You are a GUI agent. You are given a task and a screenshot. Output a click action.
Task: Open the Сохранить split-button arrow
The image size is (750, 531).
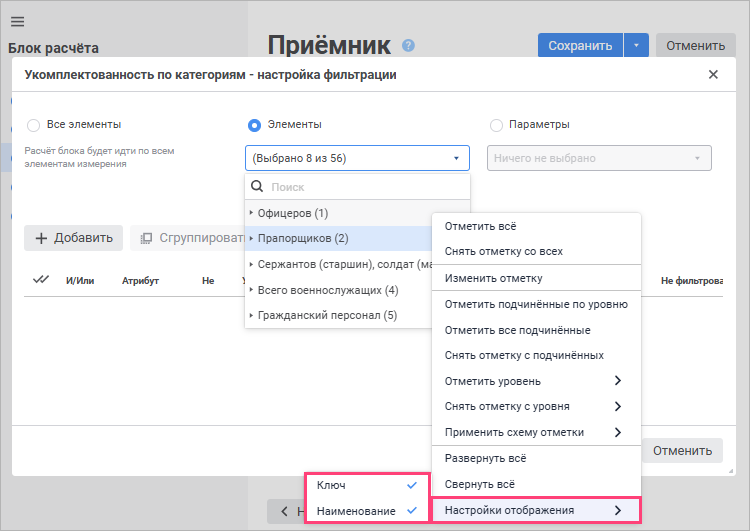pyautogui.click(x=636, y=45)
